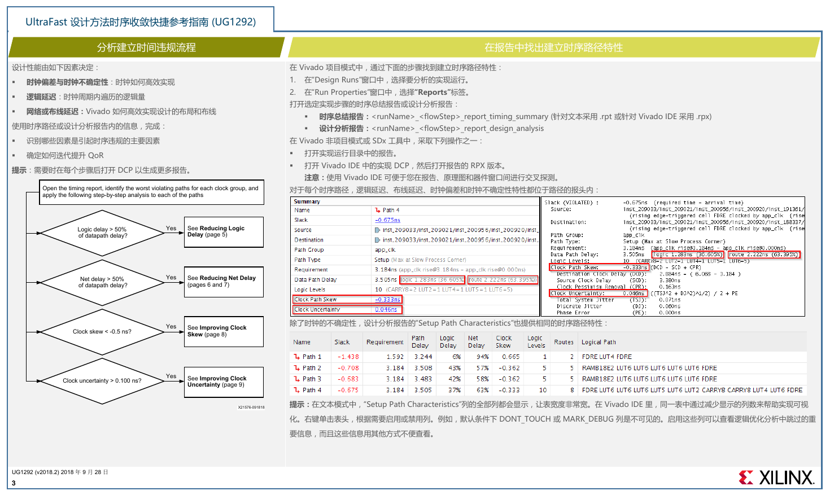Click the Requirement label in Summary

tap(311, 270)
